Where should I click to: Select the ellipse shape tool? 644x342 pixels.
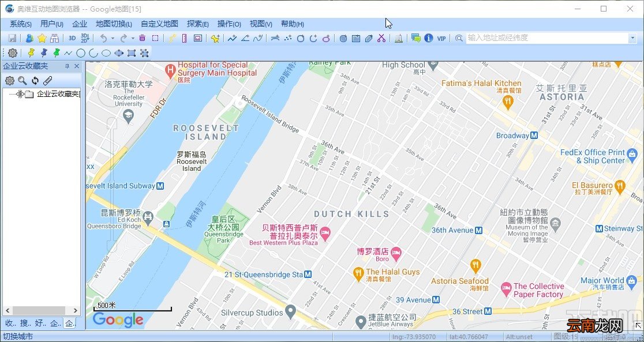click(106, 53)
